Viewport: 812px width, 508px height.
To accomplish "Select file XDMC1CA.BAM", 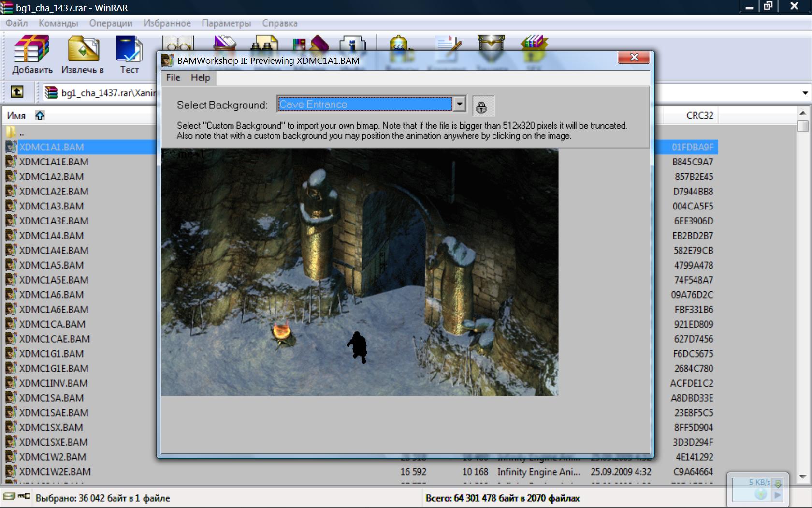I will (x=52, y=324).
